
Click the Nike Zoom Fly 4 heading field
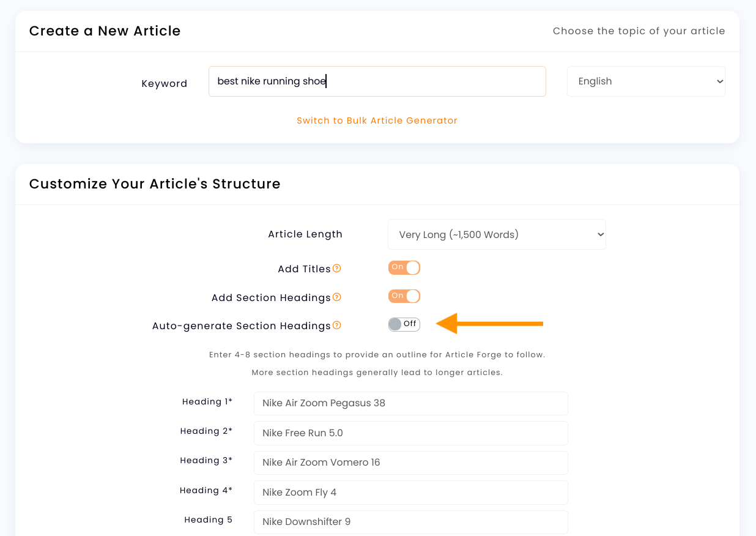pos(410,492)
